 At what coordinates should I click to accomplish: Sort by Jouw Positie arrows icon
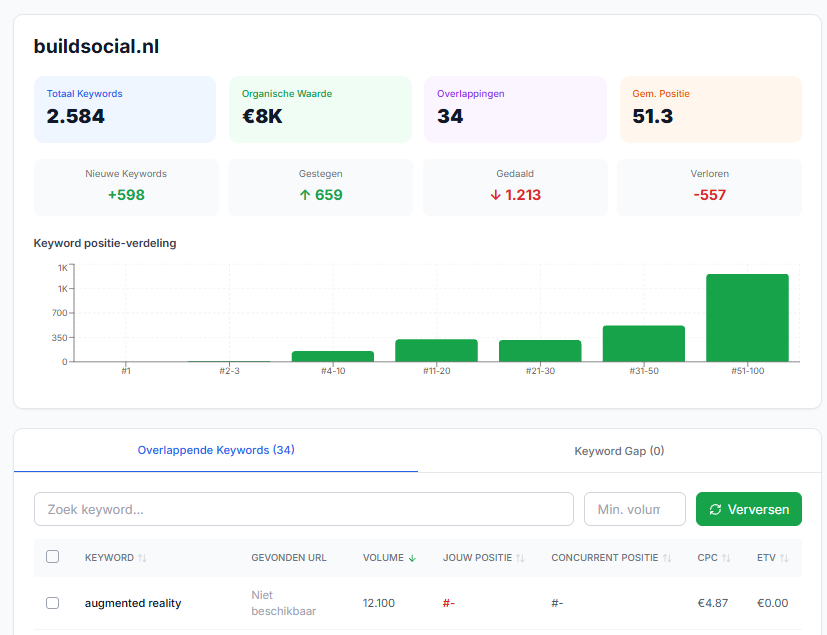pos(520,558)
